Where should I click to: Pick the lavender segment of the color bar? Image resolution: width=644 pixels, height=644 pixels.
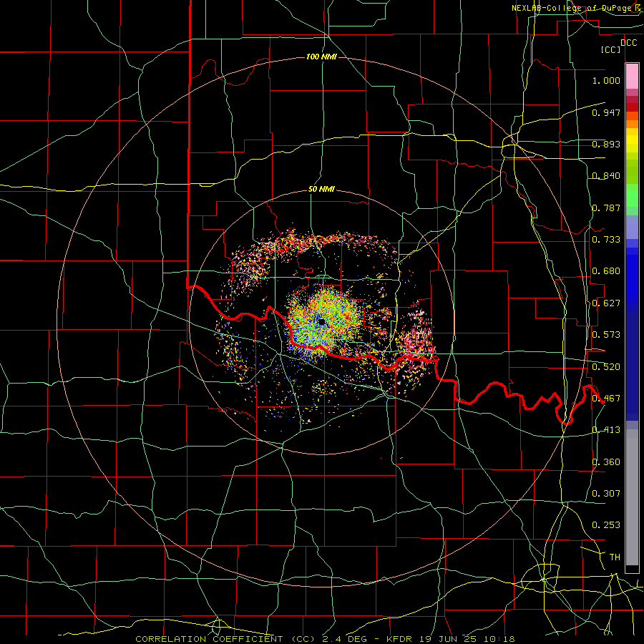click(x=632, y=227)
